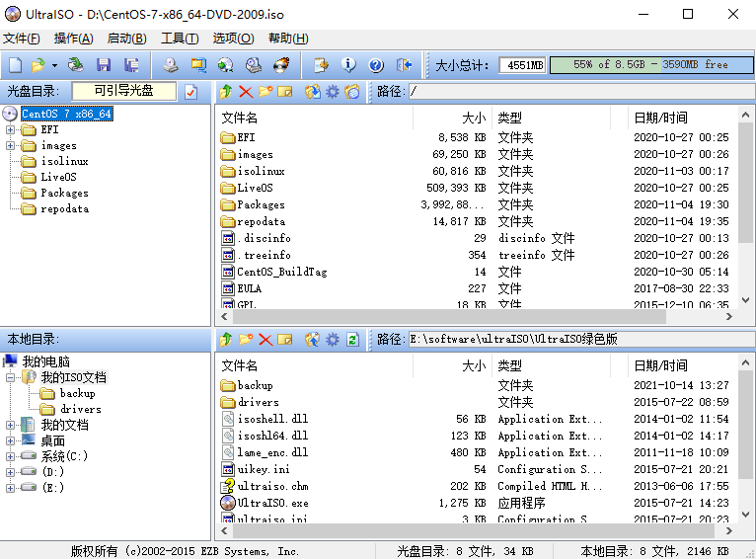Screen dimensions: 756x559
Task: Select the LiveOS folder in disc tree
Action: [58, 177]
